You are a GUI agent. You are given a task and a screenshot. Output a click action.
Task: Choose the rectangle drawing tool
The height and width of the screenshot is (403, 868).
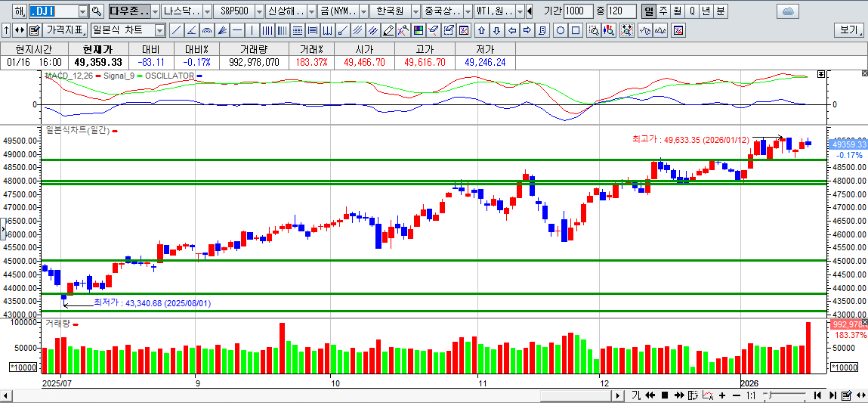point(576,31)
